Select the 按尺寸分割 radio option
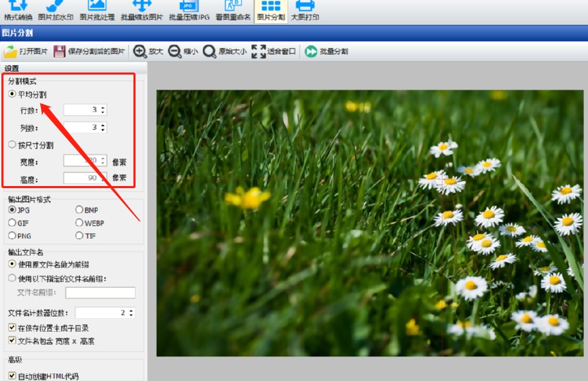 (x=12, y=145)
